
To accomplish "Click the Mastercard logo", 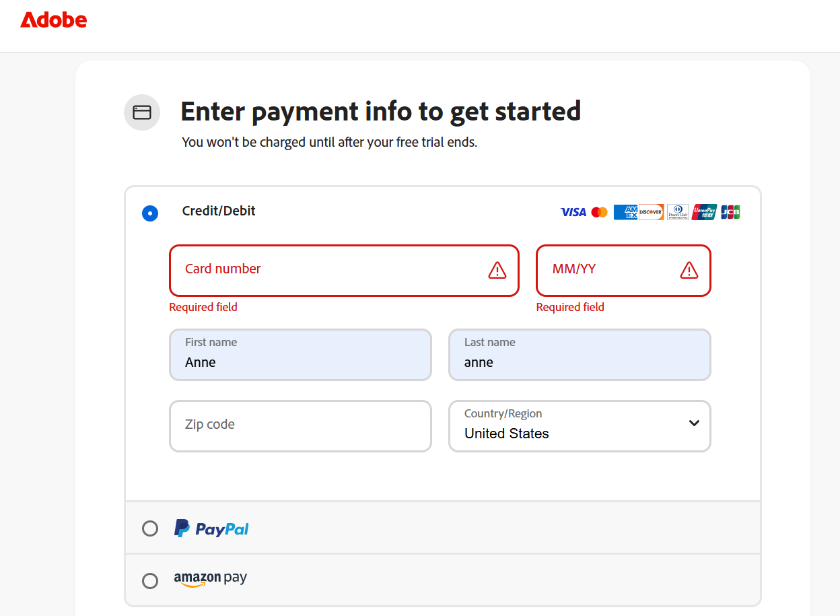I will pyautogui.click(x=599, y=212).
